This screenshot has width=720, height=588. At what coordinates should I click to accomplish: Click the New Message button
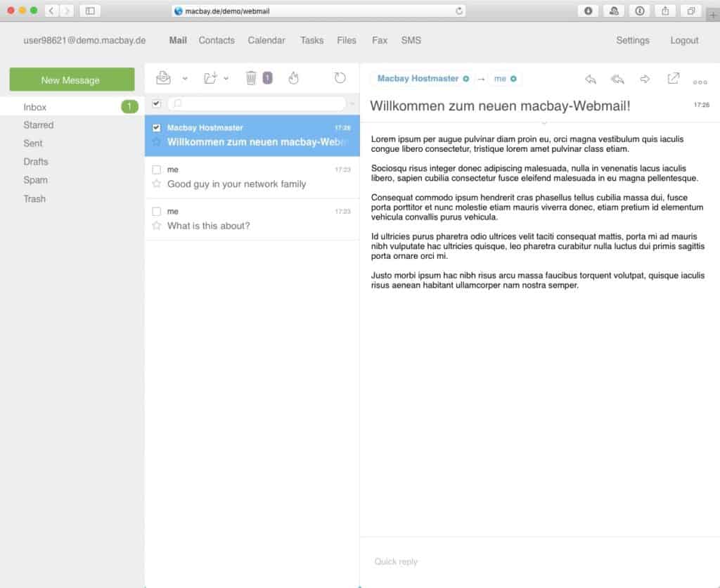click(71, 79)
